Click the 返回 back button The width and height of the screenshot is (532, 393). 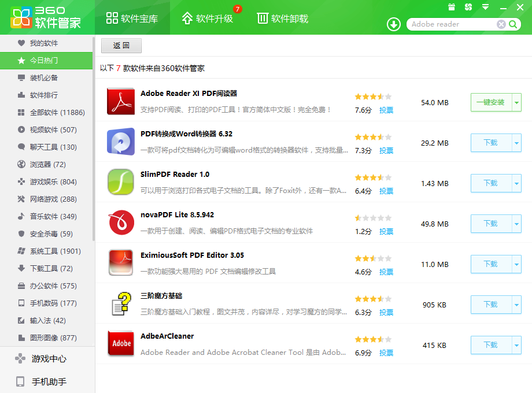click(x=121, y=46)
